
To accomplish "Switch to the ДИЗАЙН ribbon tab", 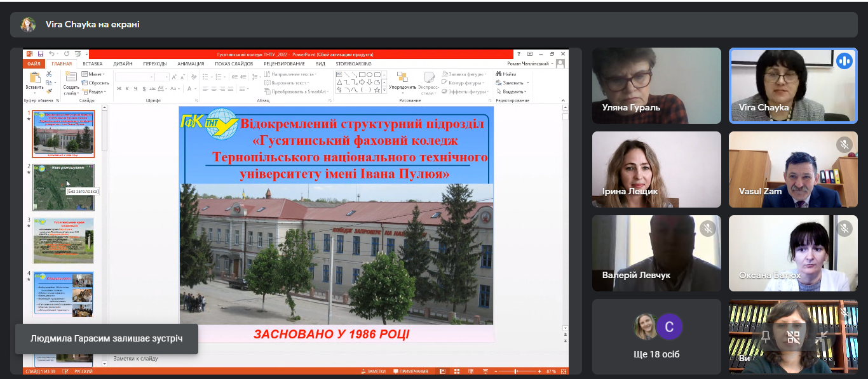I will click(x=123, y=63).
